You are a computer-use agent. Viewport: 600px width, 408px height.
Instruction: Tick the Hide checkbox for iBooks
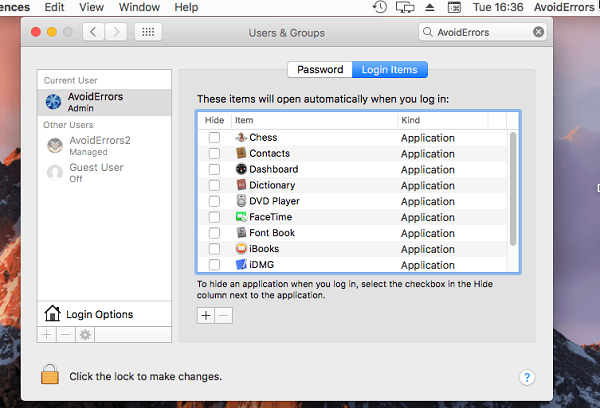tap(214, 249)
